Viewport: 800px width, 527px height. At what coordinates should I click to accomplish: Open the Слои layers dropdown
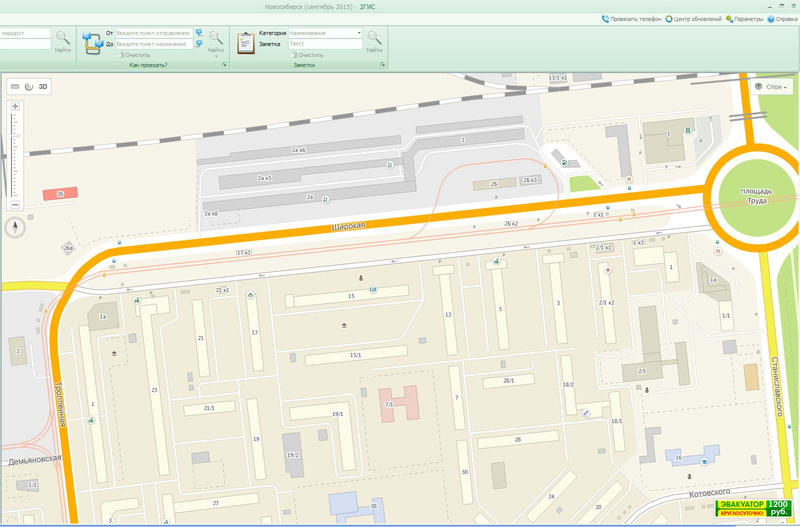(773, 87)
